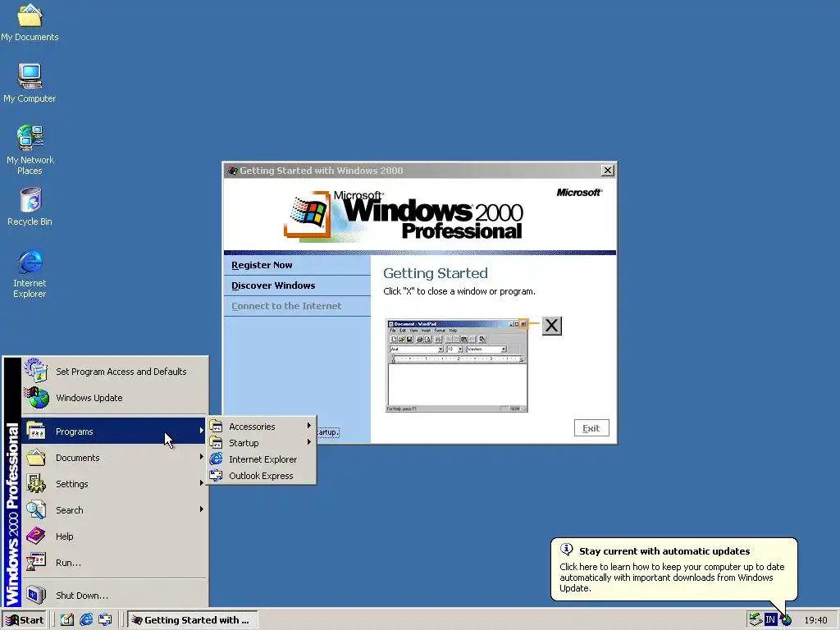Launch Internet Explorer from quick launch bar
This screenshot has height=630, width=840.
click(85, 620)
